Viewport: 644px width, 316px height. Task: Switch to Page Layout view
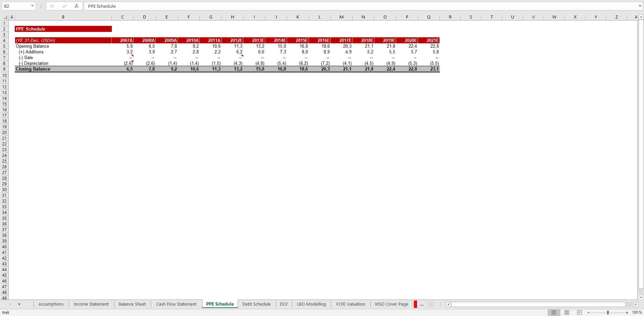[x=566, y=312]
